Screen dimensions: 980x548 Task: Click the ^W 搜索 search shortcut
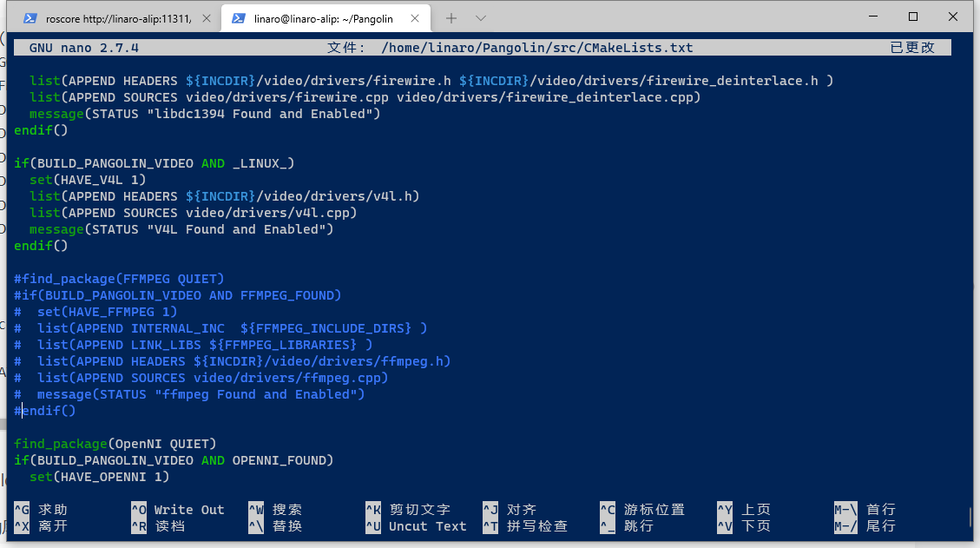(275, 509)
